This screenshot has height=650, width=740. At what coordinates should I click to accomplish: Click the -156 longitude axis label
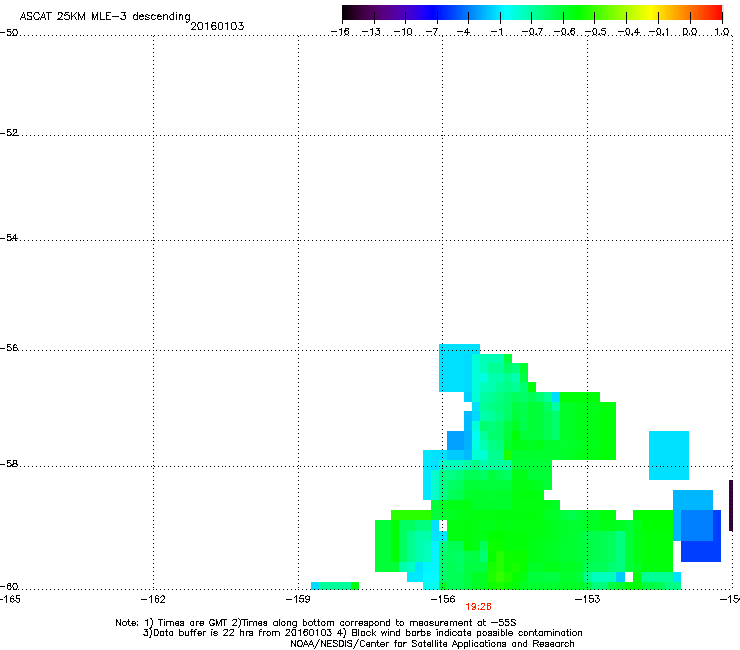[443, 599]
